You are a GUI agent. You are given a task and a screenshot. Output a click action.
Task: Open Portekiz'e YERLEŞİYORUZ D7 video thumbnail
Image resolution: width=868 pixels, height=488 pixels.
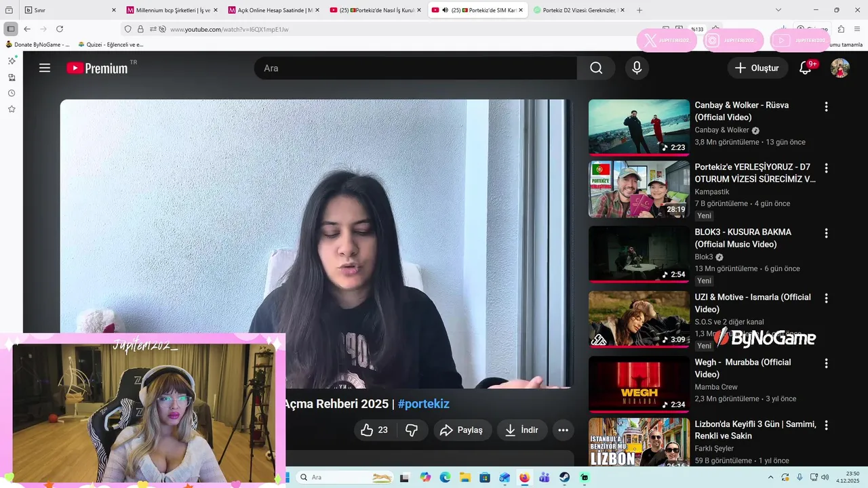click(x=639, y=189)
